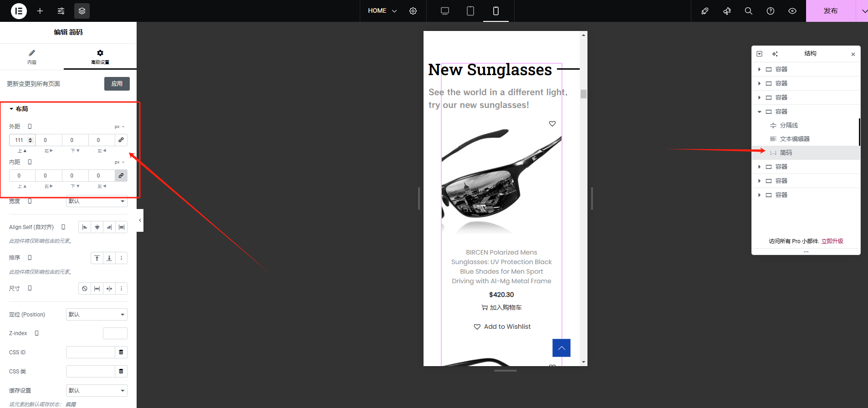Toggle linked values for 外距 margin
The height and width of the screenshot is (408, 868).
tap(121, 140)
